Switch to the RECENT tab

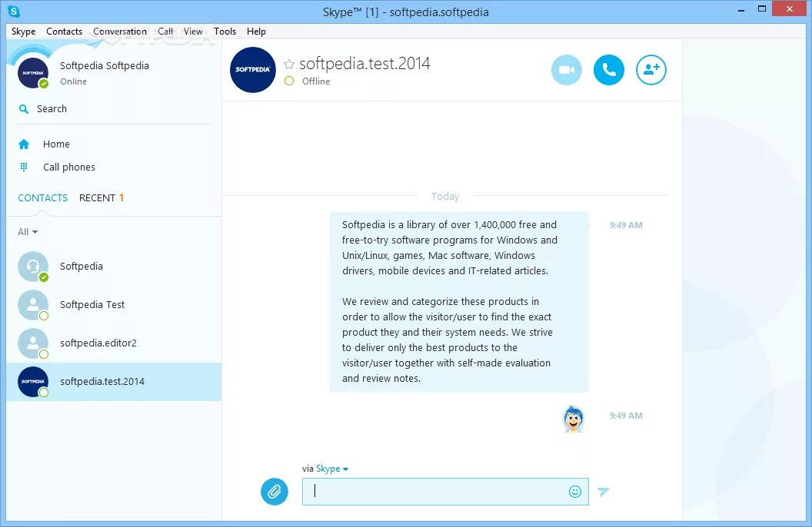101,198
